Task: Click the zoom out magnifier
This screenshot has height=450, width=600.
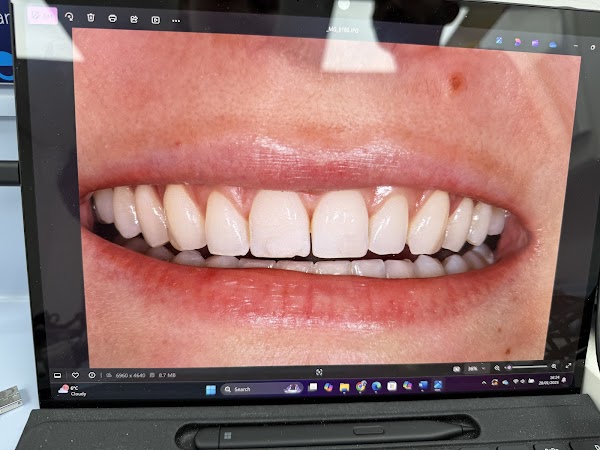Action: (497, 368)
